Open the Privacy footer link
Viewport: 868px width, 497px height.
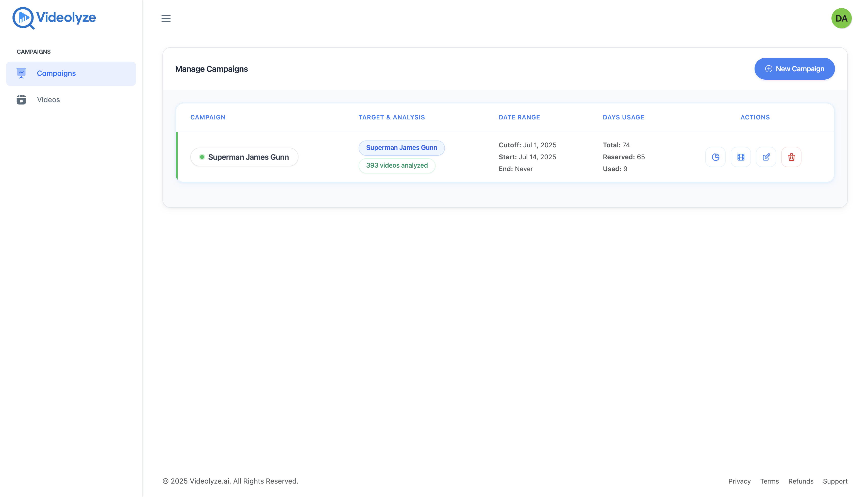[x=739, y=481]
